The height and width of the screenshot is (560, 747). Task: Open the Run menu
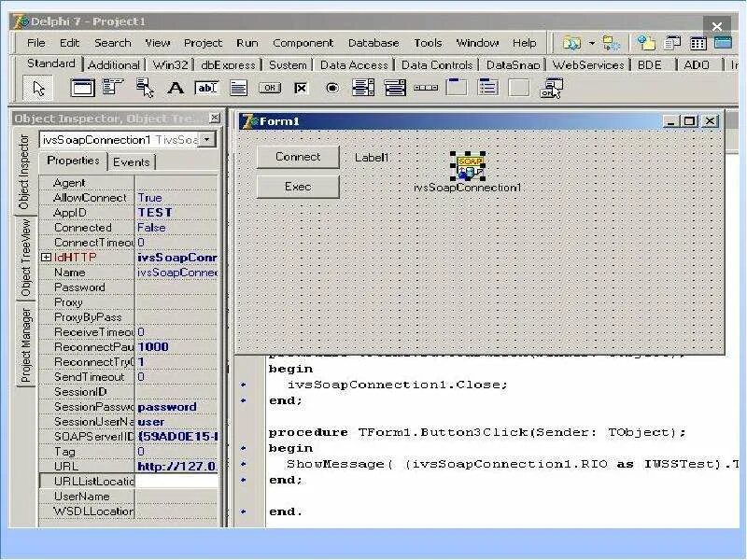point(247,43)
